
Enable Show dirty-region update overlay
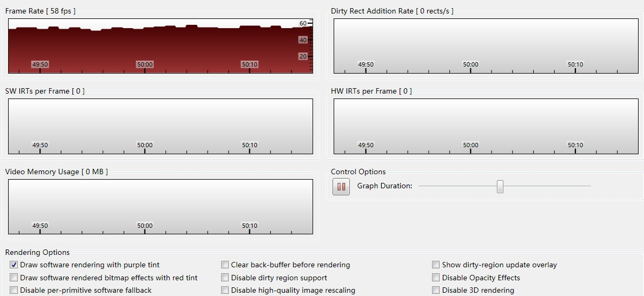click(436, 265)
